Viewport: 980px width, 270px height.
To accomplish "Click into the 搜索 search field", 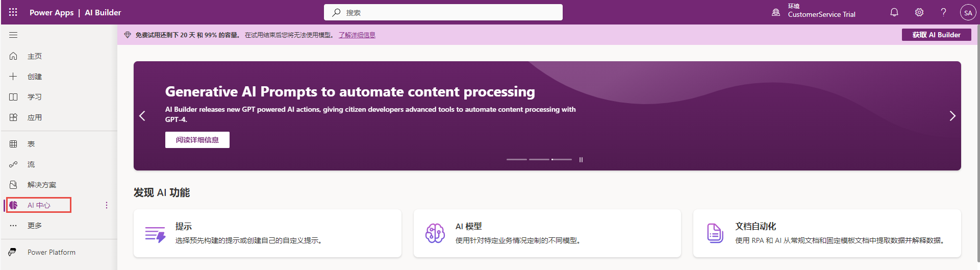I will (x=443, y=12).
